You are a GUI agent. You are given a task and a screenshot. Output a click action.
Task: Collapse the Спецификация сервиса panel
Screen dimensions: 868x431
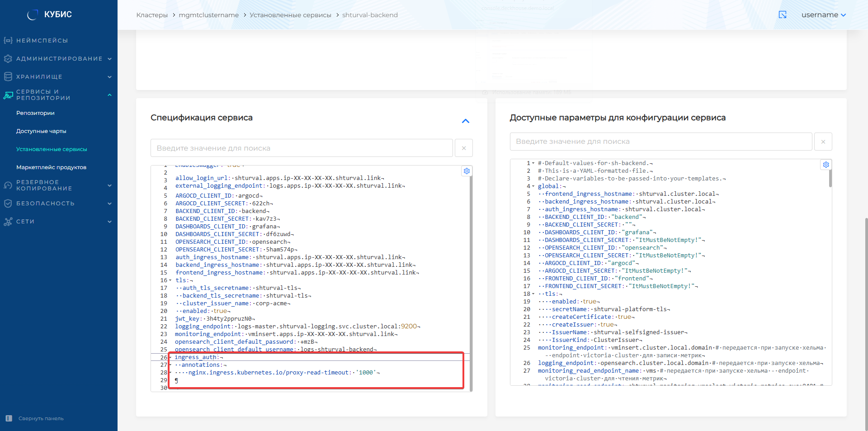(x=465, y=121)
